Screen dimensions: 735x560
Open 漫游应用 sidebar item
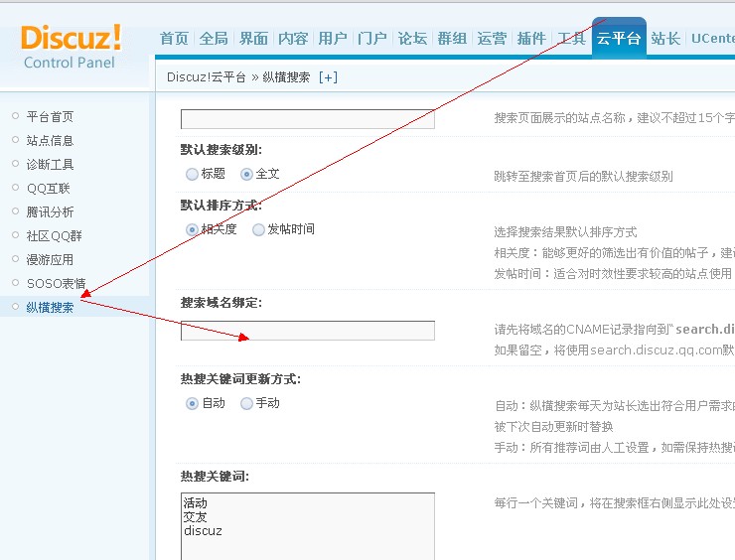50,259
